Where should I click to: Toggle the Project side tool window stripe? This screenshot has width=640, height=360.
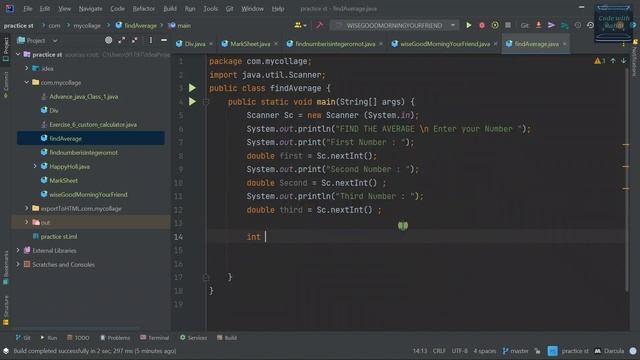6,49
